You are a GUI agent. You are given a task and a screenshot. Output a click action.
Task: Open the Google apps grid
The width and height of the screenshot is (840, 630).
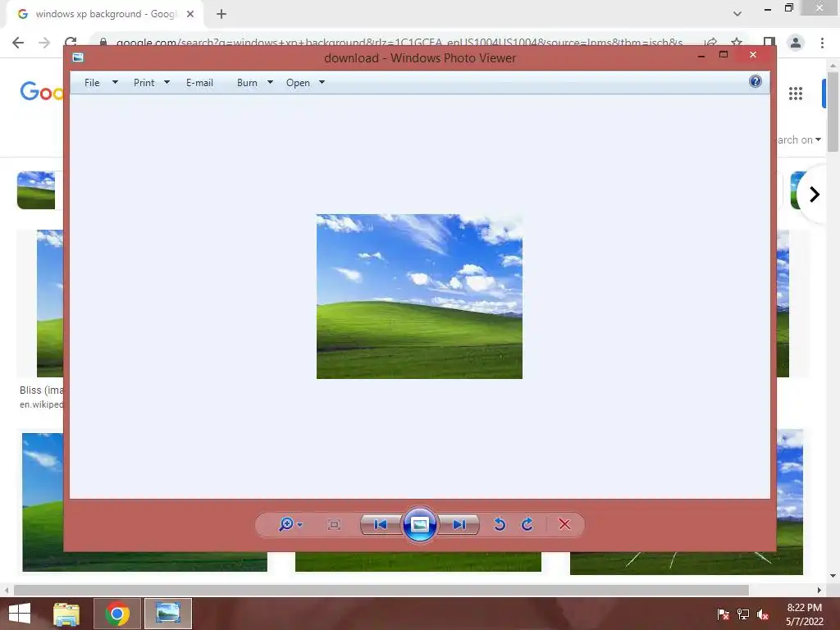[x=796, y=94]
